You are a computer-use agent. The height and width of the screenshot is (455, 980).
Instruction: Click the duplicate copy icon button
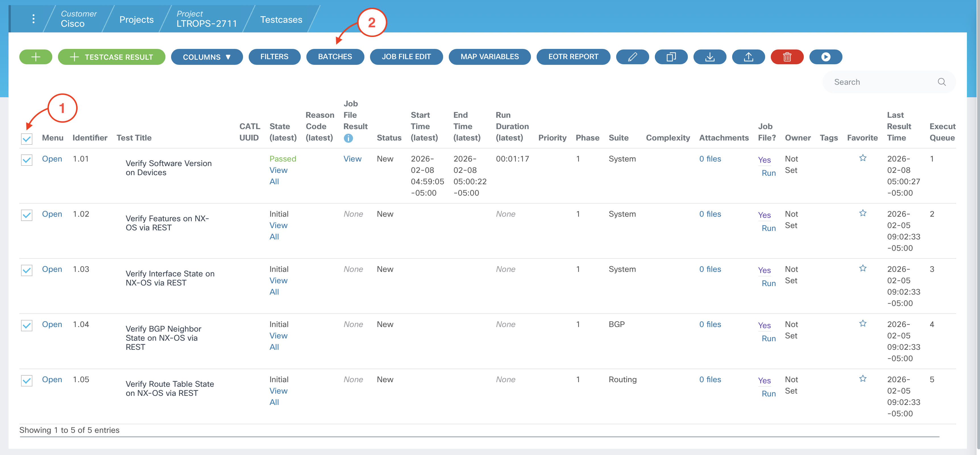[671, 57]
